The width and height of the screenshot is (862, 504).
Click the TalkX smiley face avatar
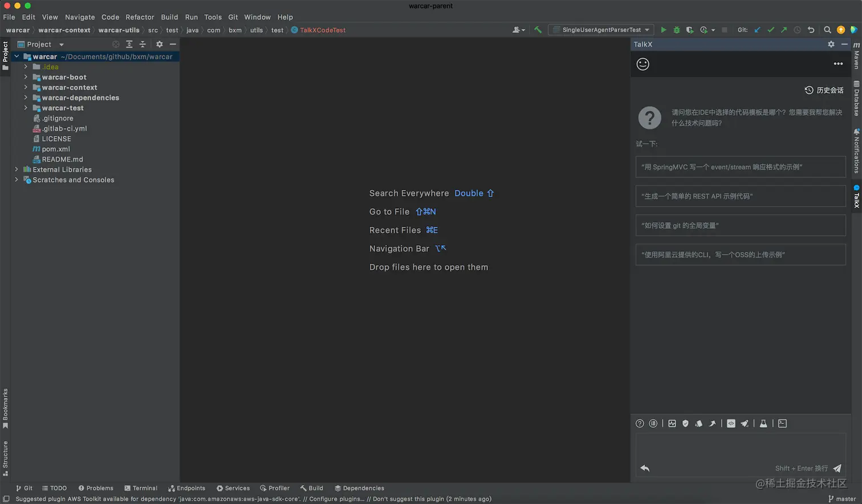643,64
